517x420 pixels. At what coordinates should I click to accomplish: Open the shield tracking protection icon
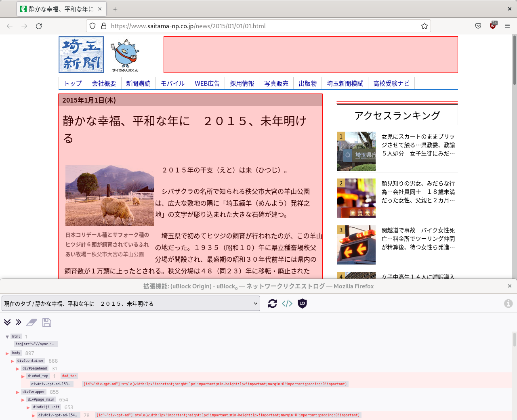tap(92, 26)
